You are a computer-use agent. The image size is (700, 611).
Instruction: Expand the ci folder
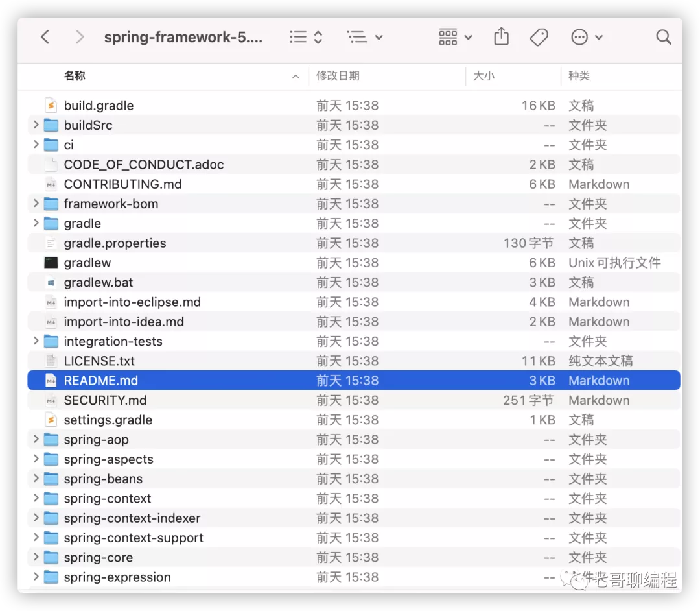pos(36,144)
